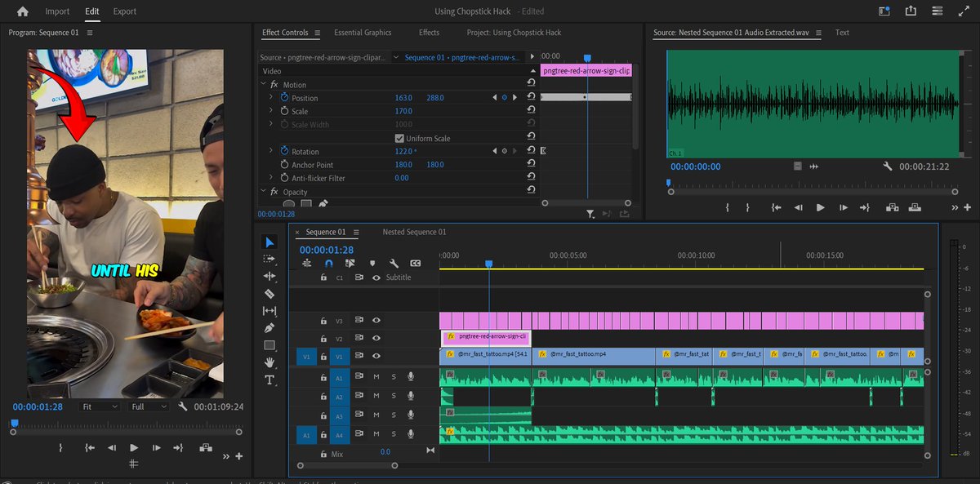
Task: Open Program Monitor settings wrench
Action: point(183,406)
